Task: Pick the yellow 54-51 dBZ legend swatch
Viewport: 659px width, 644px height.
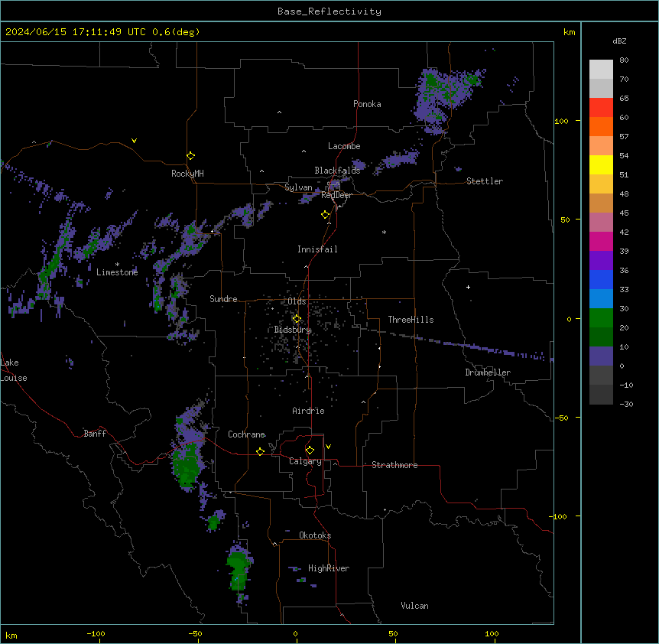Action: click(x=601, y=164)
